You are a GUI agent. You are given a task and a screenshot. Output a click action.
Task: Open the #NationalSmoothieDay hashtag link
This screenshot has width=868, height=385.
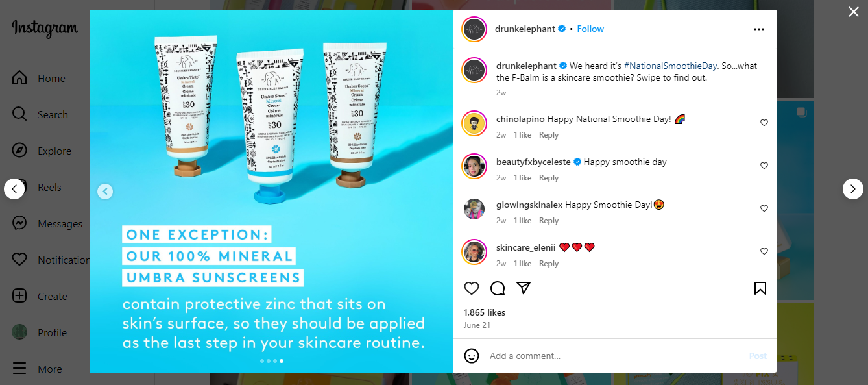671,66
